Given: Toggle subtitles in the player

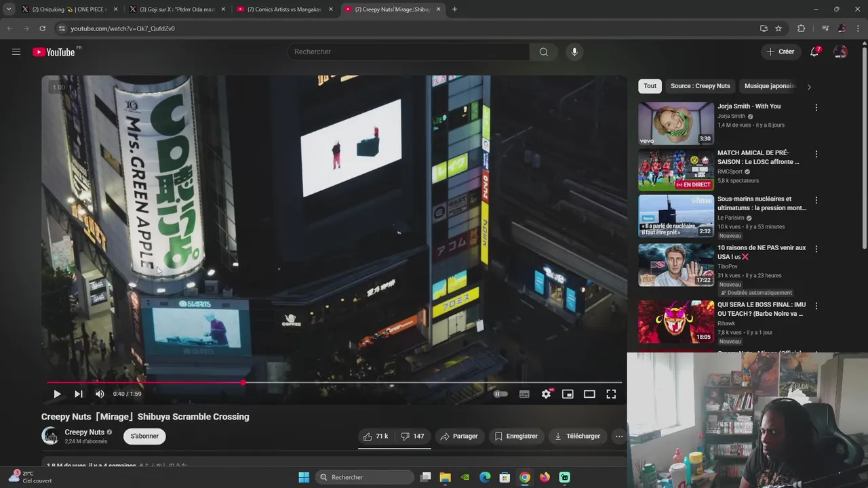Looking at the screenshot, I should click(x=524, y=394).
